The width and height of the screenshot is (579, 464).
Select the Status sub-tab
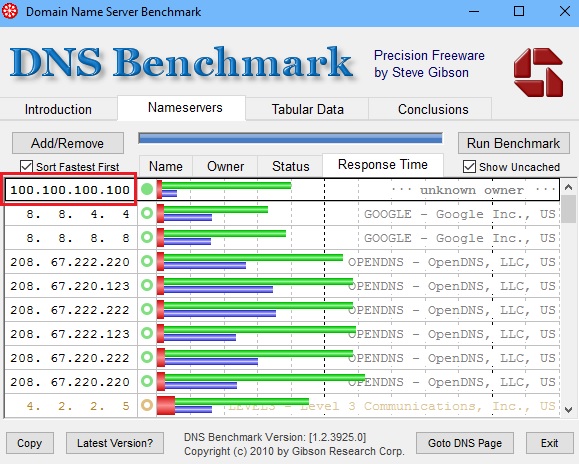click(291, 166)
